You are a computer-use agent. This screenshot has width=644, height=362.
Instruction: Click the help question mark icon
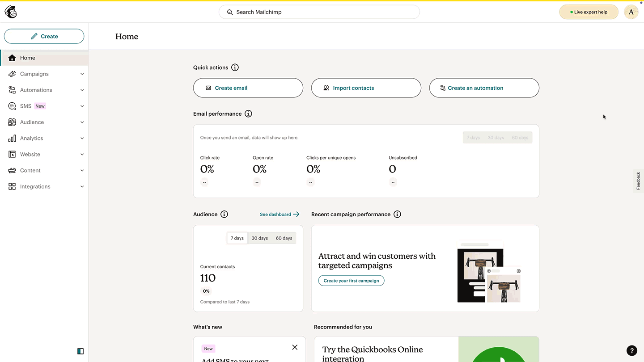[631, 350]
